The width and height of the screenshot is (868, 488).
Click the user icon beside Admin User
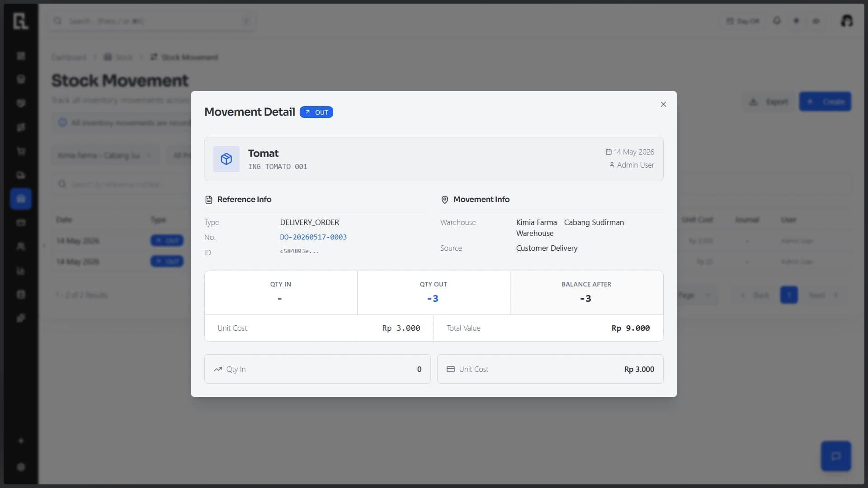click(x=612, y=165)
